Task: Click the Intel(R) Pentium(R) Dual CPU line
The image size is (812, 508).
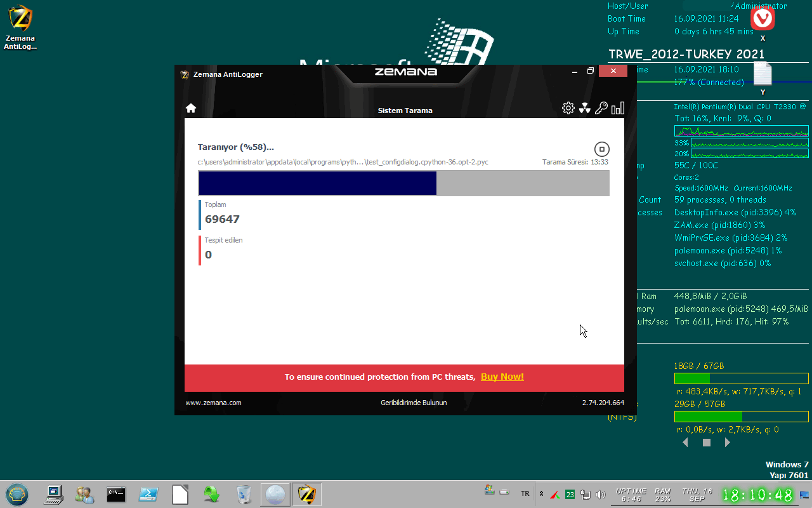Action: point(740,107)
